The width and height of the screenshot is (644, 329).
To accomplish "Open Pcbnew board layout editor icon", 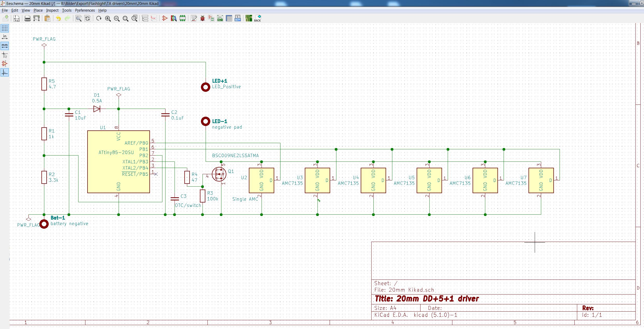I will [x=249, y=18].
